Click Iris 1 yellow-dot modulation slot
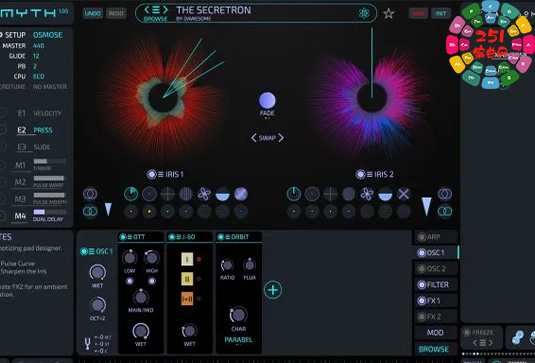The height and width of the screenshot is (363, 535). 149,211
